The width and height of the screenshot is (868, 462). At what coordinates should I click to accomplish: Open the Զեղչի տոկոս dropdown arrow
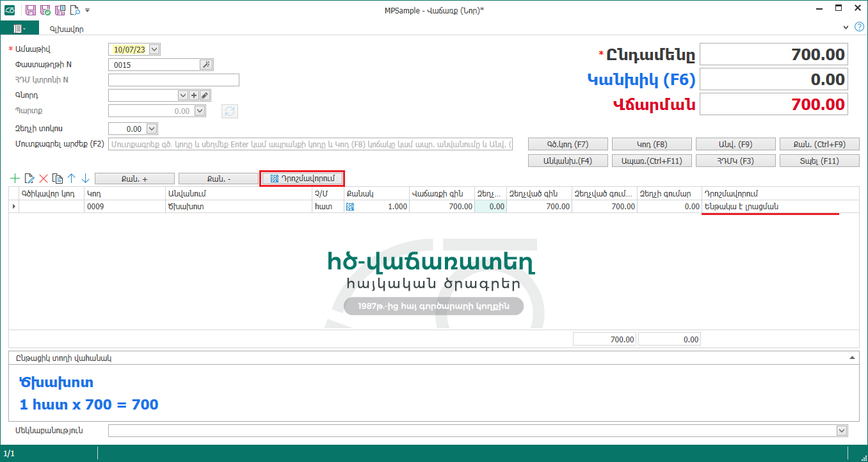[x=152, y=129]
